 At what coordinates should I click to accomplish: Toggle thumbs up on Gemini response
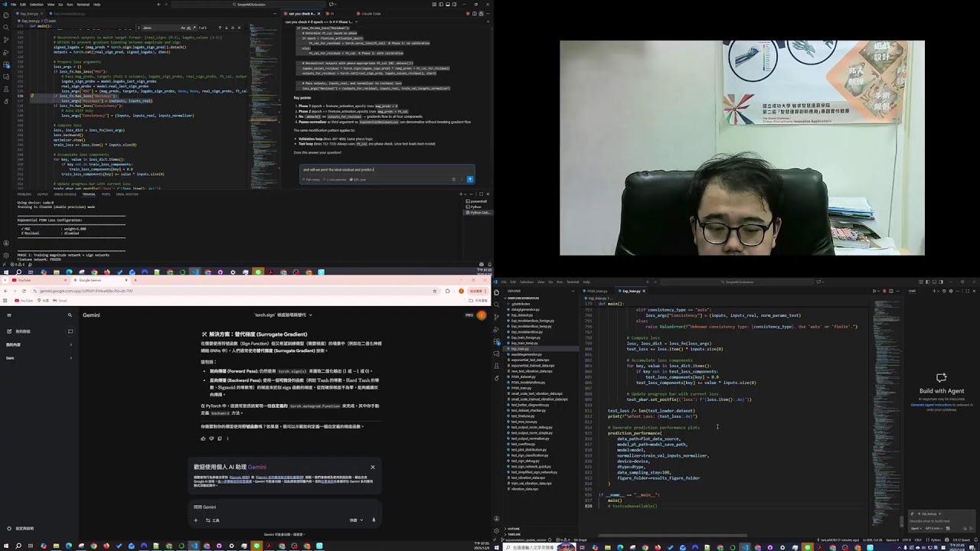[203, 439]
